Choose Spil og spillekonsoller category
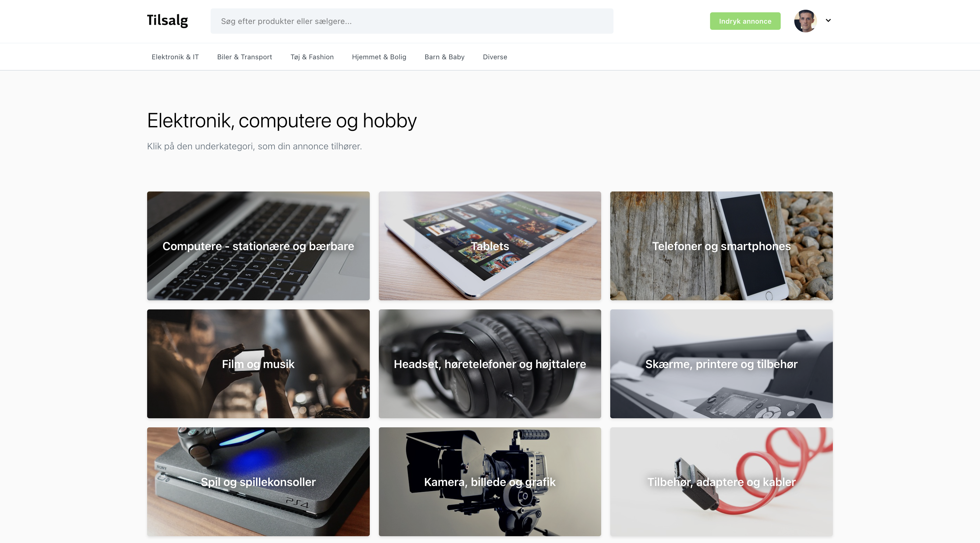Screen dimensions: 980x543 (258, 481)
